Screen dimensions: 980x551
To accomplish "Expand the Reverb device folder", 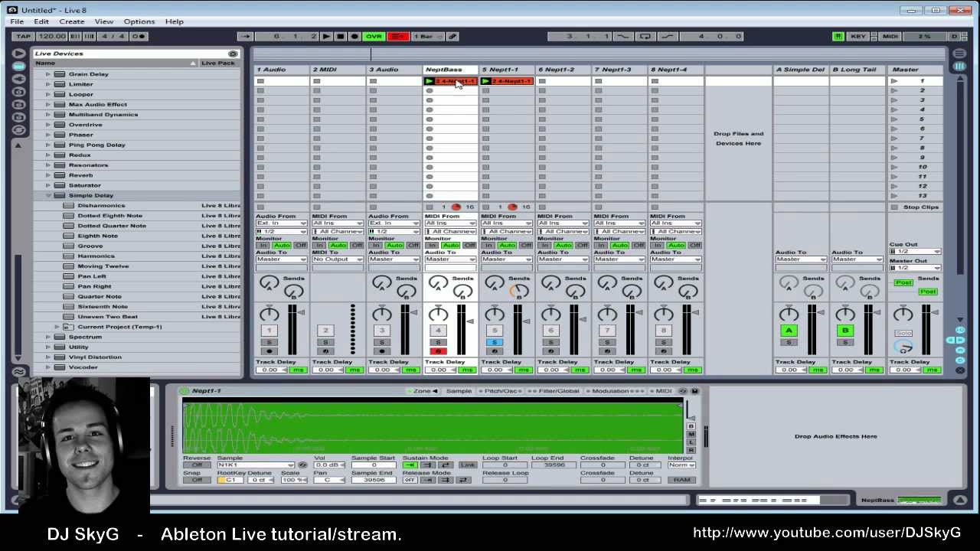I will tap(48, 175).
